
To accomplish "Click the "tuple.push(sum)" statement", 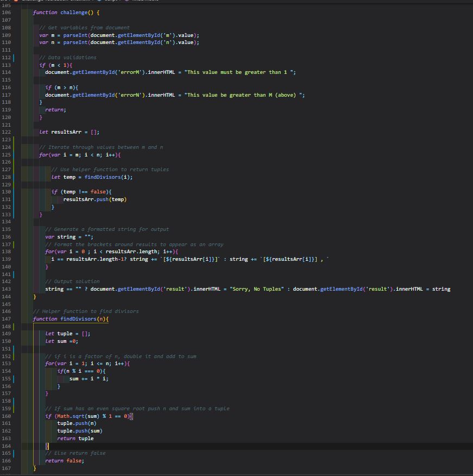I will pos(80,431).
